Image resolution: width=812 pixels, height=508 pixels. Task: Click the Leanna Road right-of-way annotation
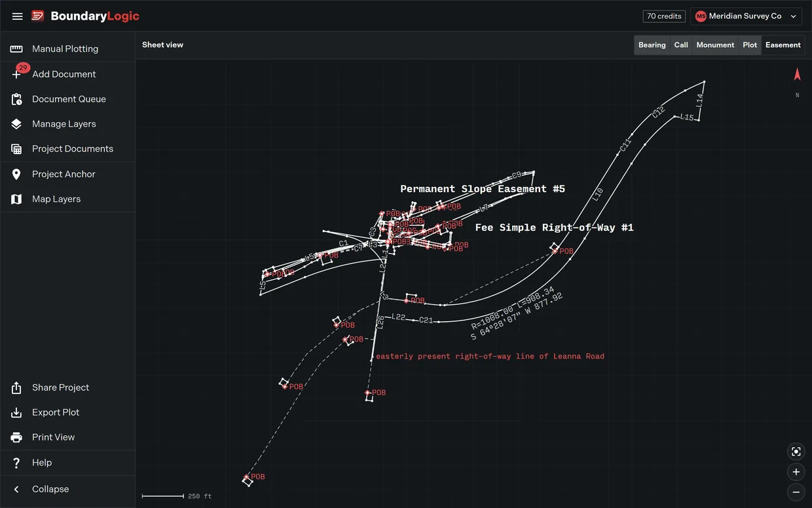490,357
